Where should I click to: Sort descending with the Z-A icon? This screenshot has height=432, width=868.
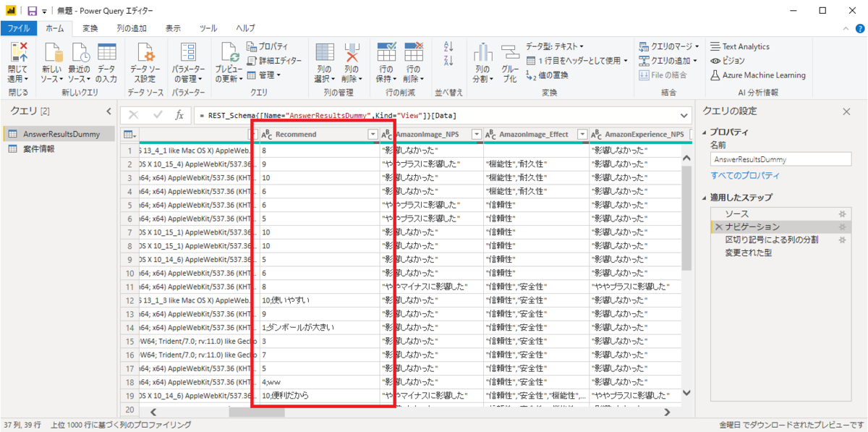(448, 62)
